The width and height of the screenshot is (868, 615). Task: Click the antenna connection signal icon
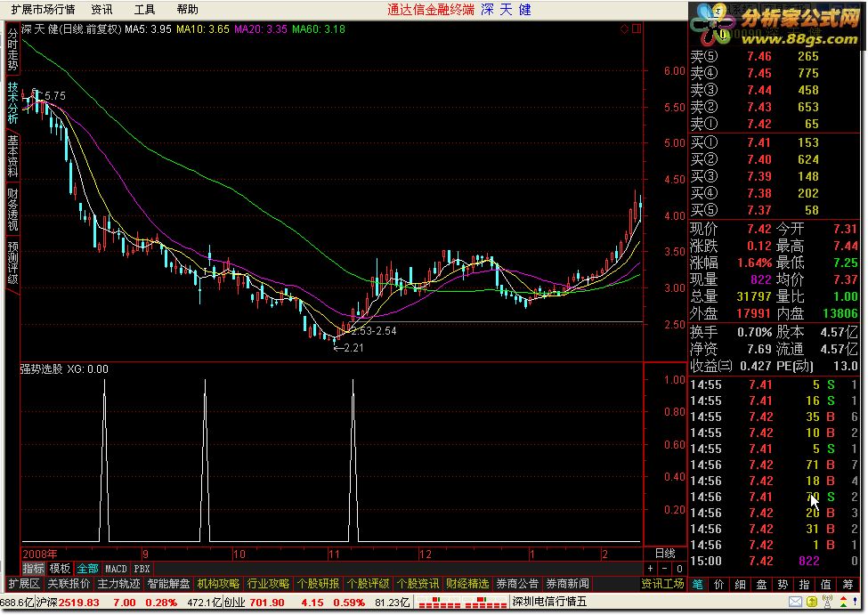[x=828, y=602]
